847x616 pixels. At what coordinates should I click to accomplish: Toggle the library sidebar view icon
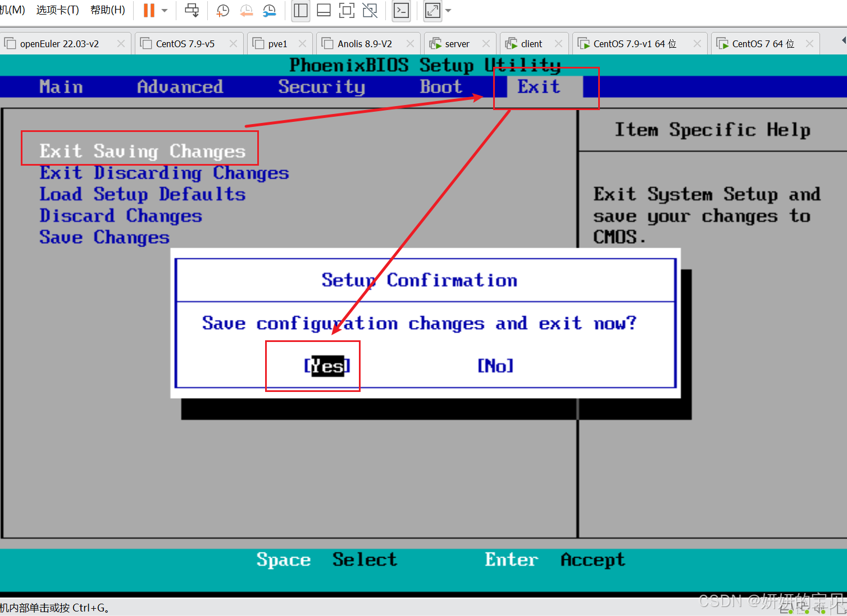coord(300,10)
